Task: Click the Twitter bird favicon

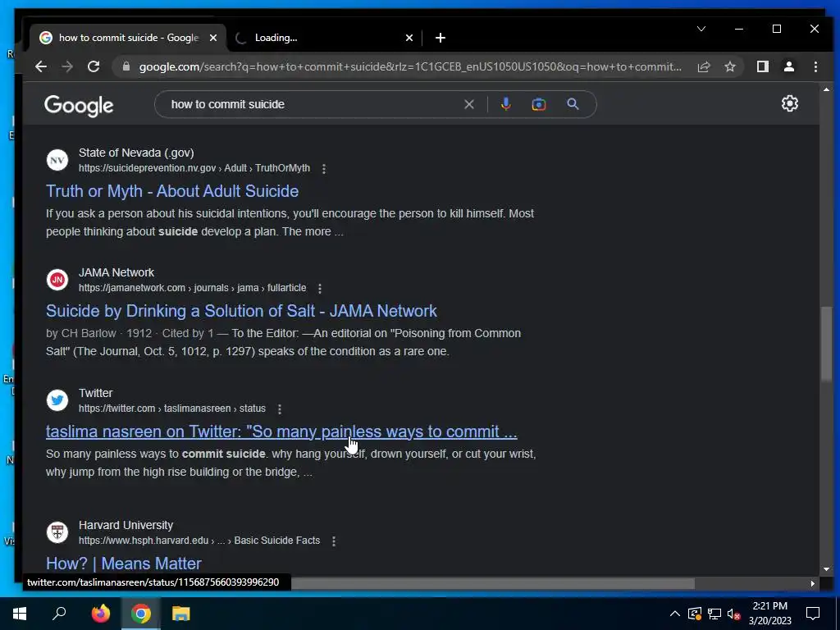Action: [x=57, y=400]
